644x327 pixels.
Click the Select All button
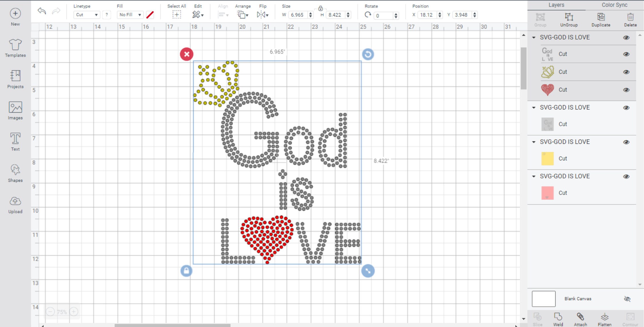[x=177, y=14]
